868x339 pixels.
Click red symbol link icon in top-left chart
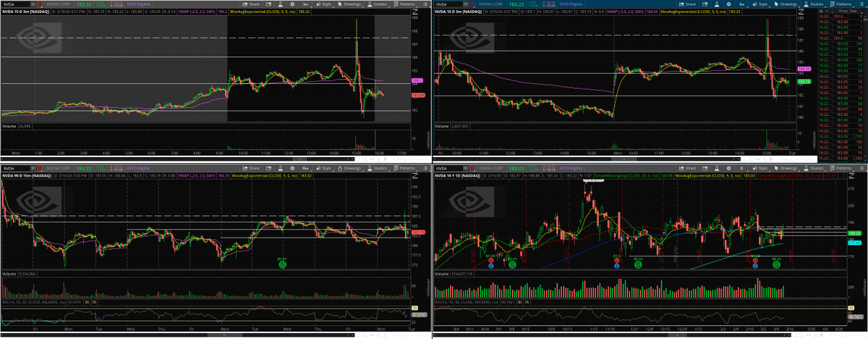pos(40,4)
